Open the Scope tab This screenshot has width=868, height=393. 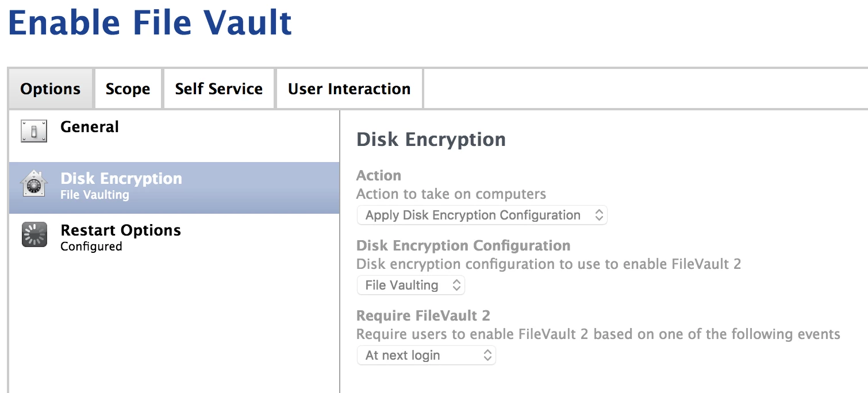coord(128,89)
